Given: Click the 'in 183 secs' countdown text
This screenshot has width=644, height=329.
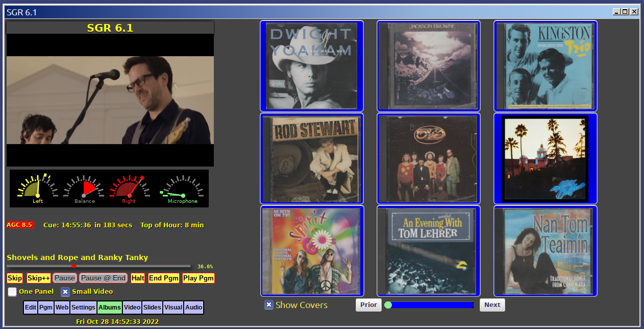Looking at the screenshot, I should click(113, 225).
